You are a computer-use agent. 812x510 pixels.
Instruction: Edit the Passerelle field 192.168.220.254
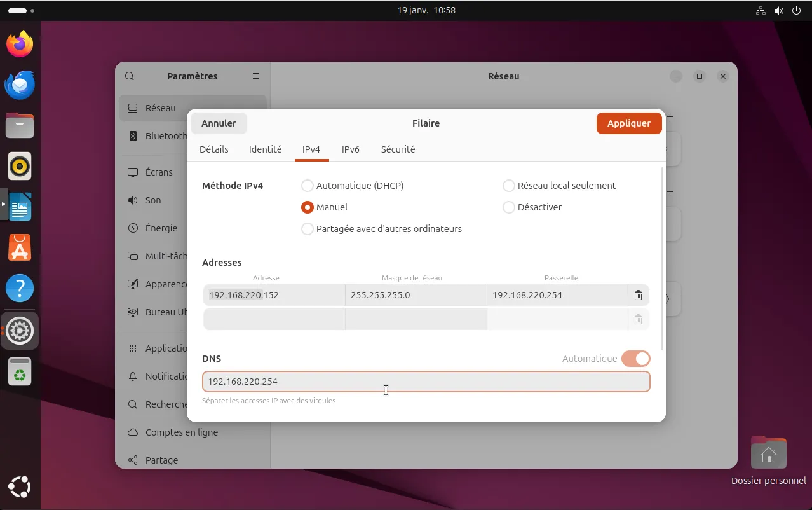pyautogui.click(x=557, y=295)
